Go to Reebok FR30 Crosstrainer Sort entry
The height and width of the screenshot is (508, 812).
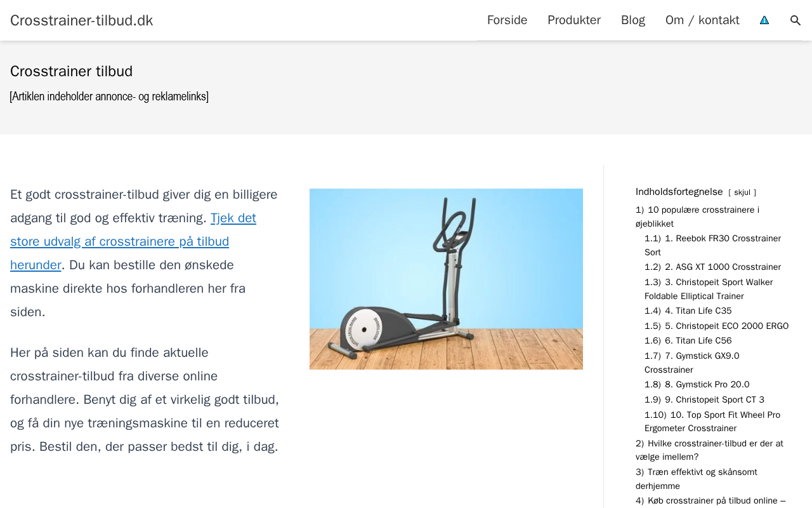click(x=712, y=245)
